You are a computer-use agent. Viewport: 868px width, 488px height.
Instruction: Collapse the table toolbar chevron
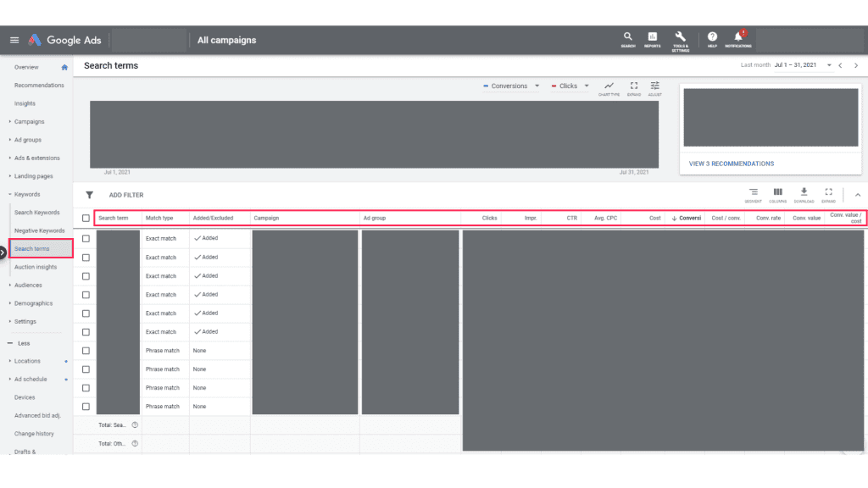pos(858,195)
